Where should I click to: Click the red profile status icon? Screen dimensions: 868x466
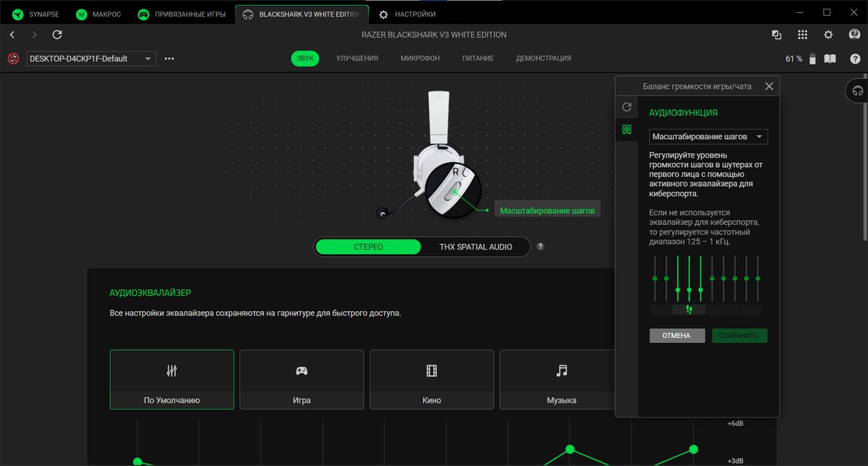coord(13,59)
